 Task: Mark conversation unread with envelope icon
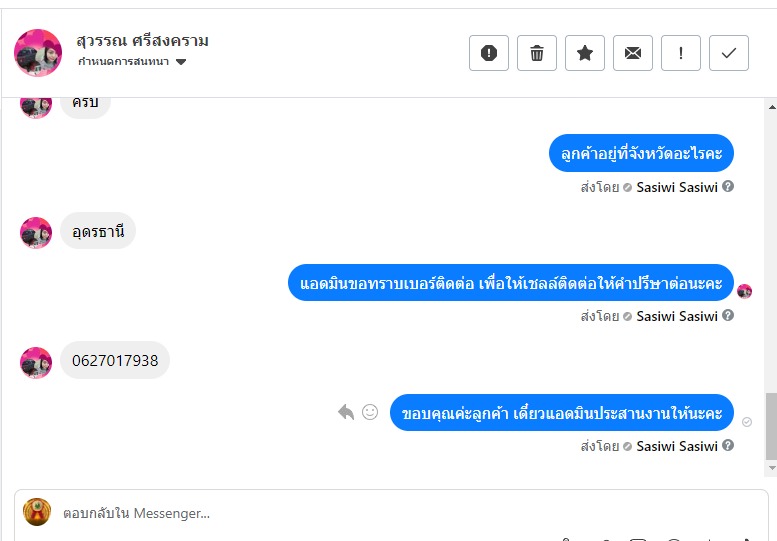click(x=633, y=53)
